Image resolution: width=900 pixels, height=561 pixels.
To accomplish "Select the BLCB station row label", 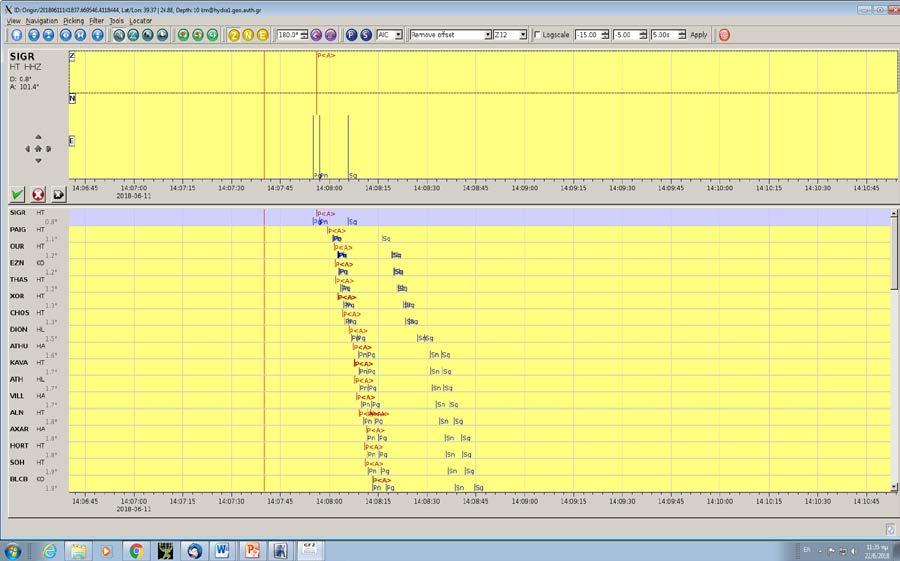I will coord(19,479).
